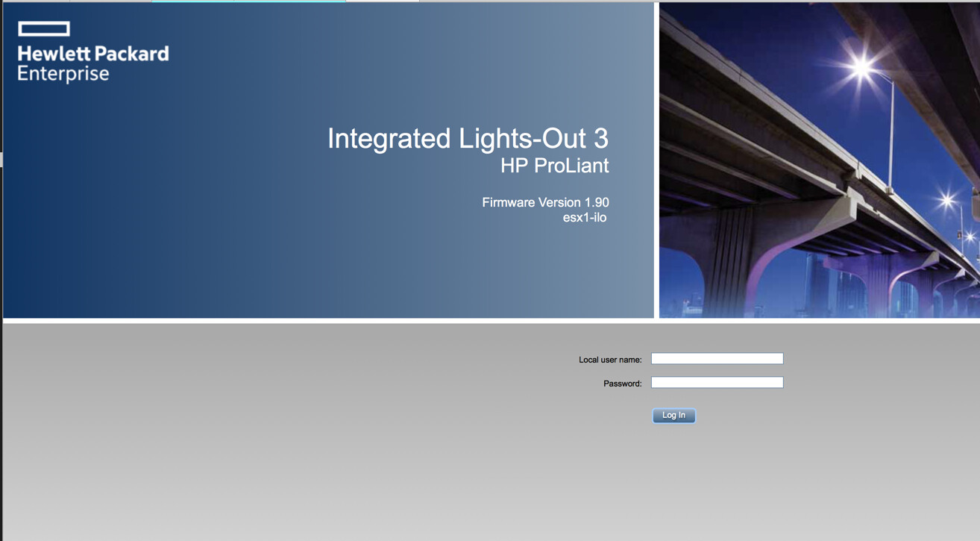980x541 pixels.
Task: Click the large bright street lamp in photo
Action: (863, 69)
